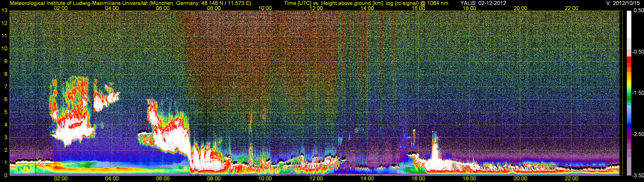The height and width of the screenshot is (182, 644).
Task: Click the log (rc-signal) @ 1064 nm text
Action: click(417, 3)
